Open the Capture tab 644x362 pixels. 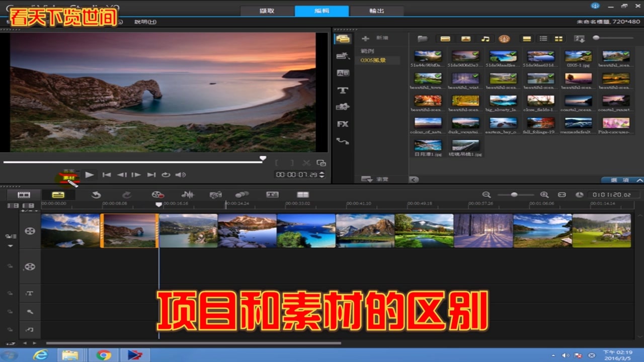tap(267, 11)
